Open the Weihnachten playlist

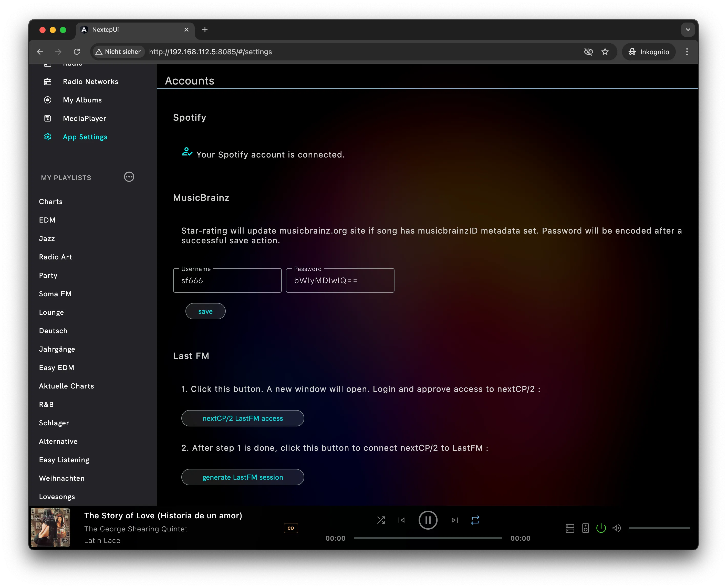62,478
